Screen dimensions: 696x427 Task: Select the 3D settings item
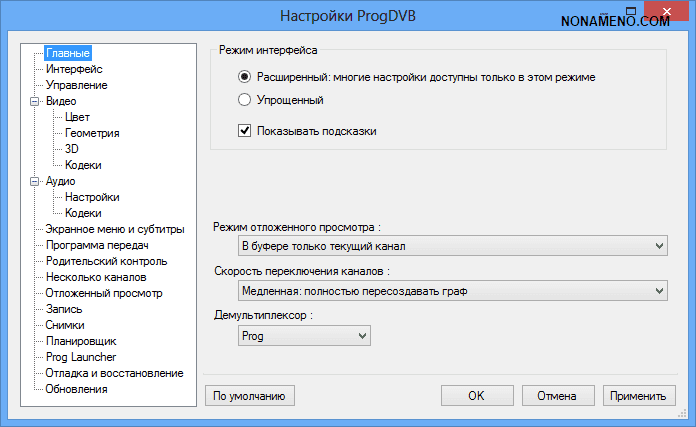click(72, 149)
